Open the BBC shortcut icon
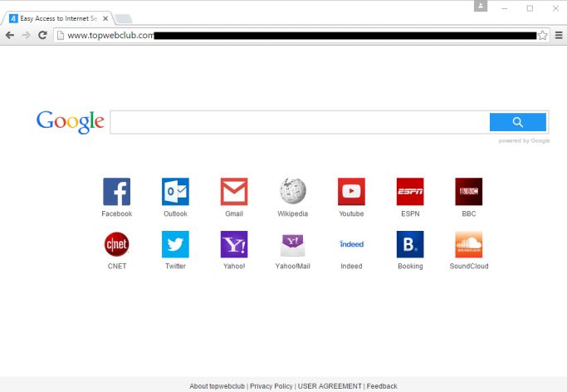 469,191
